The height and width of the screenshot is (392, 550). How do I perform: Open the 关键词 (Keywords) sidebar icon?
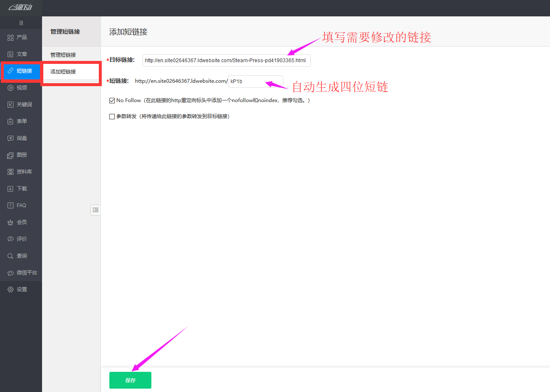click(x=11, y=105)
